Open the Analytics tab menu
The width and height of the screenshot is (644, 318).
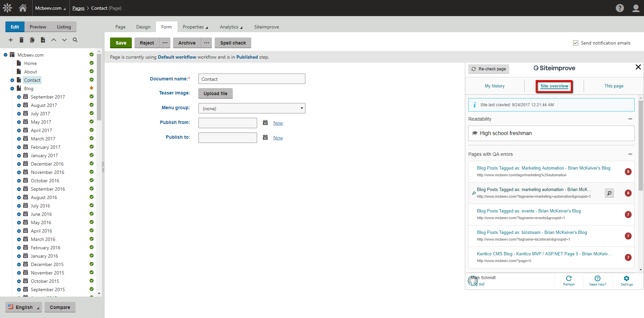tap(231, 27)
